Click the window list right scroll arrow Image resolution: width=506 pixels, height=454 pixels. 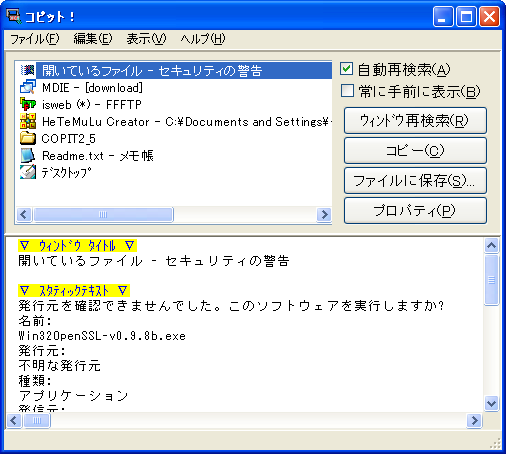coord(324,214)
